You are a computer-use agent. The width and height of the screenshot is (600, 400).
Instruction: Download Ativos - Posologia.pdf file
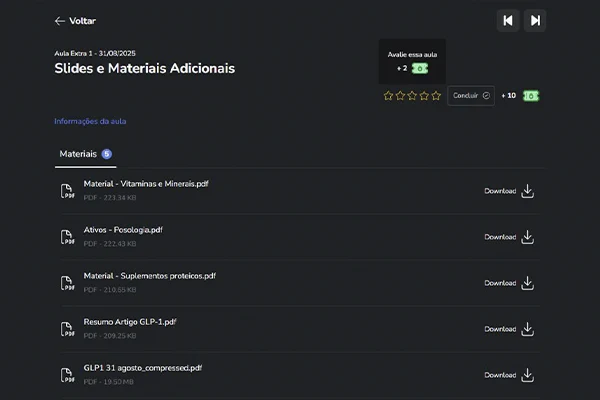(509, 237)
